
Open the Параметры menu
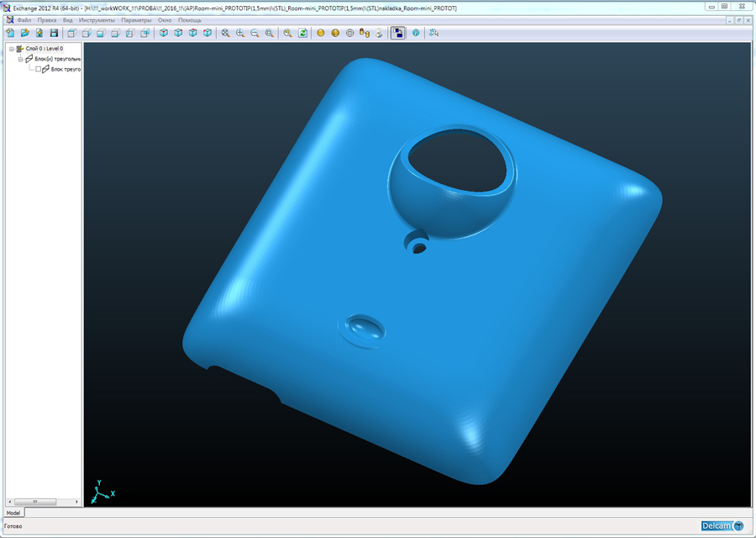136,20
